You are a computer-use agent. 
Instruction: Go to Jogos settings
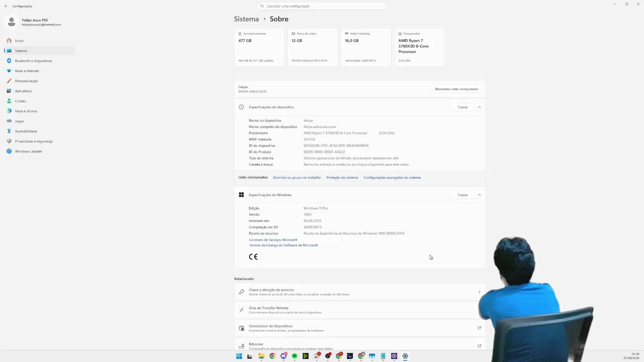[39, 121]
